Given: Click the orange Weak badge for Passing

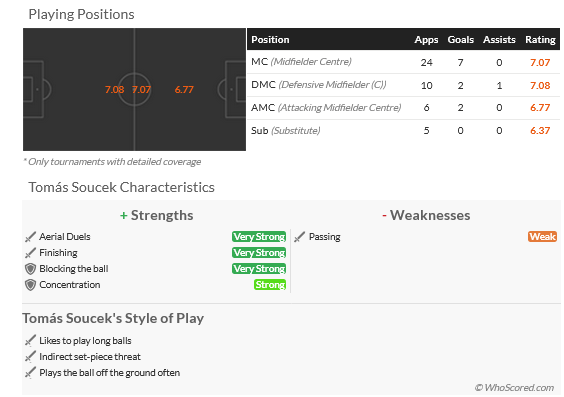Looking at the screenshot, I should click(542, 237).
